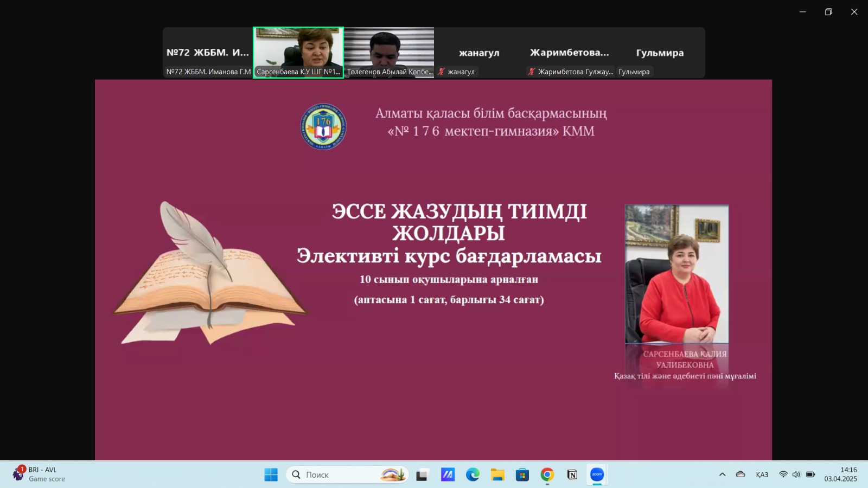The image size is (868, 488).
Task: Launch Microsoft Edge browser
Action: click(473, 475)
